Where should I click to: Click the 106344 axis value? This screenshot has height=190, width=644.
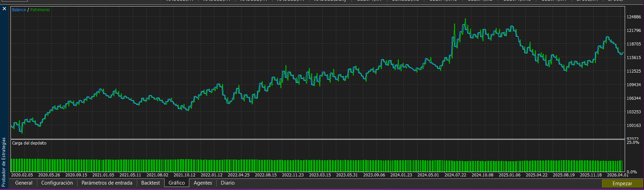pos(634,98)
